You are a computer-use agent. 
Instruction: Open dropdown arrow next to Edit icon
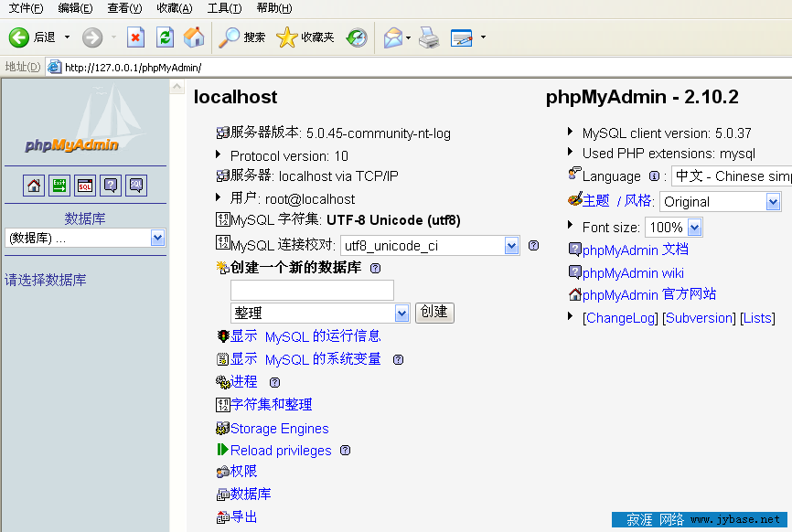[x=483, y=37]
